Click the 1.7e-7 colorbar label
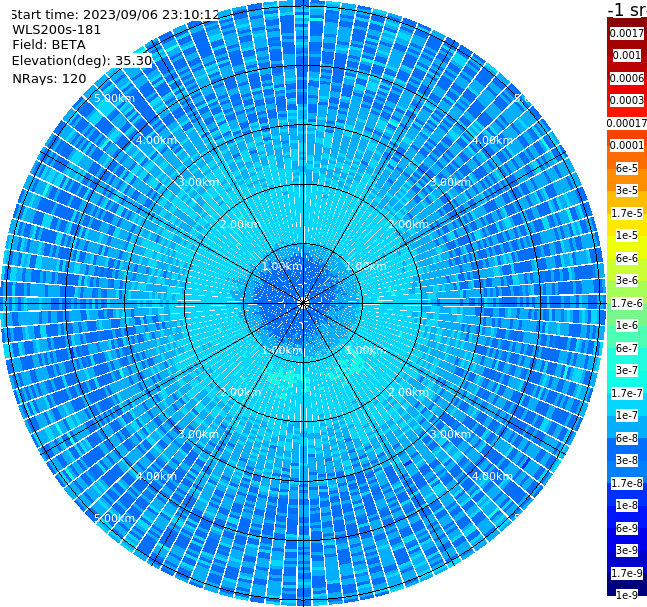This screenshot has height=607, width=647. [627, 393]
